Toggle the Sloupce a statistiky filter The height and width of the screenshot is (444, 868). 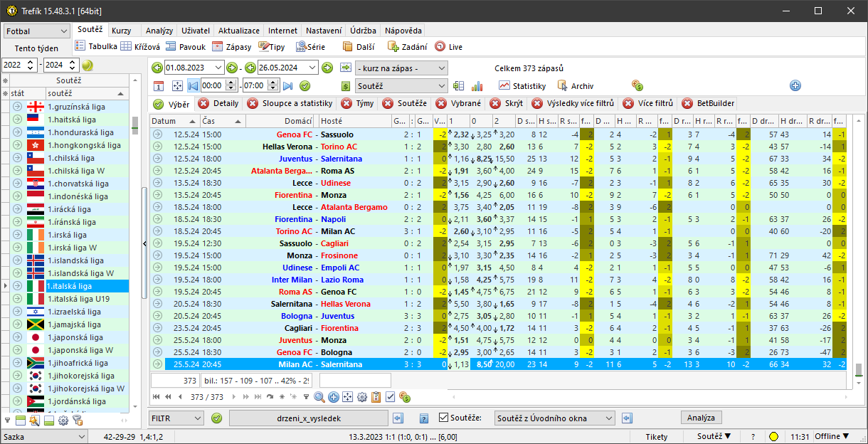pyautogui.click(x=290, y=103)
